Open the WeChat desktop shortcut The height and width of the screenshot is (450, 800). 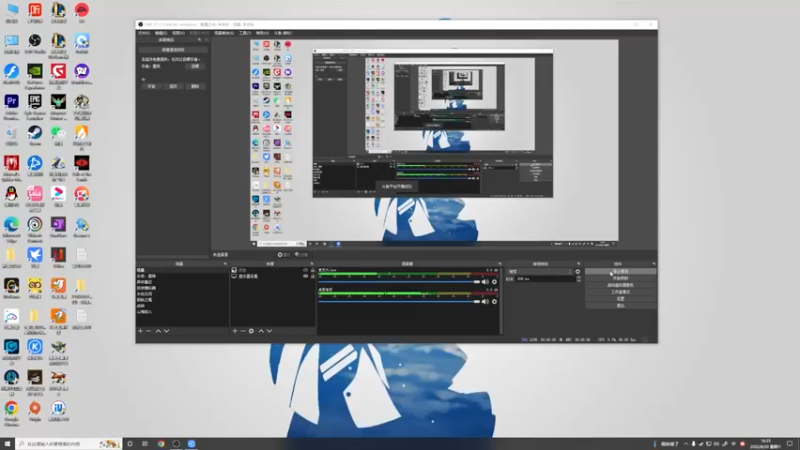(x=58, y=136)
